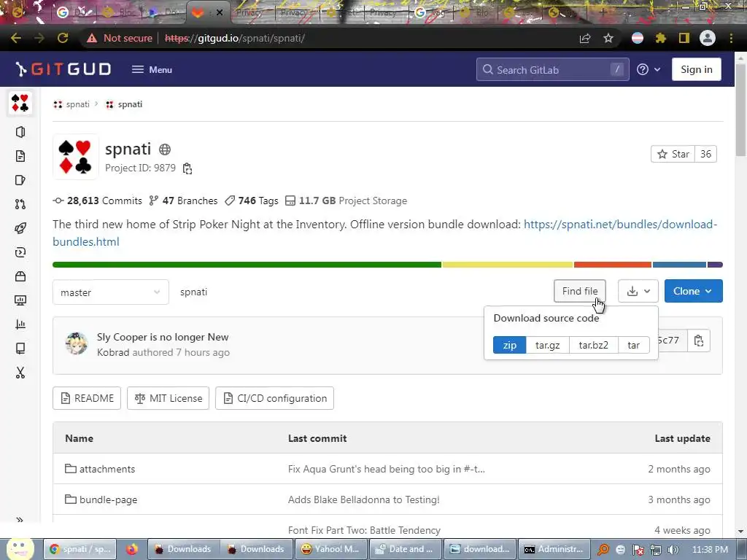Open the master branch dropdown
This screenshot has width=747, height=560.
[x=111, y=292]
